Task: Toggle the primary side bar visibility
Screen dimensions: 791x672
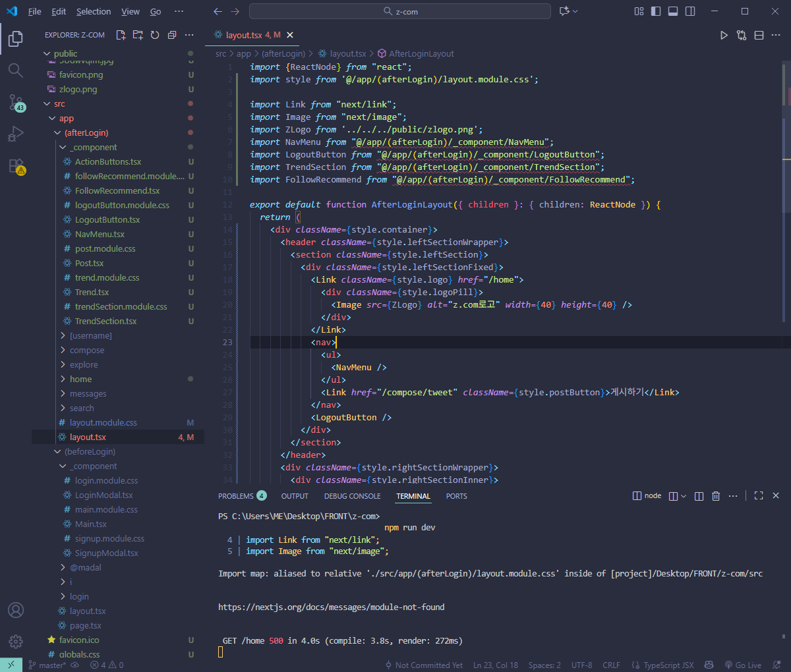Action: (656, 11)
